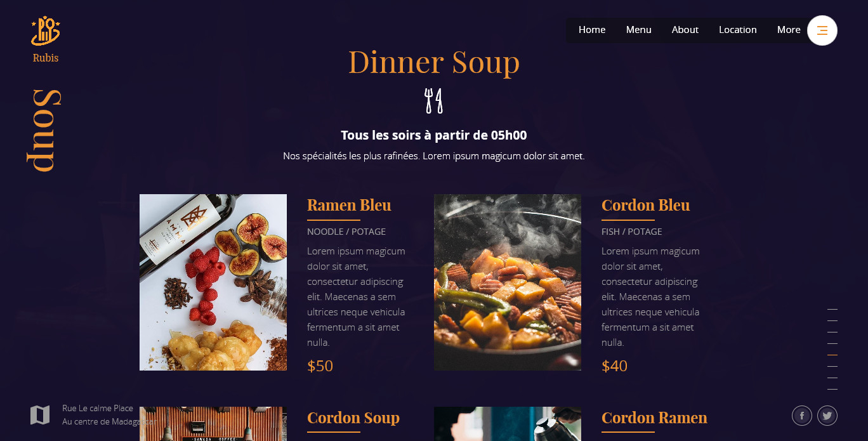Click the Rubis logo icon
This screenshot has width=868, height=441.
[x=46, y=30]
